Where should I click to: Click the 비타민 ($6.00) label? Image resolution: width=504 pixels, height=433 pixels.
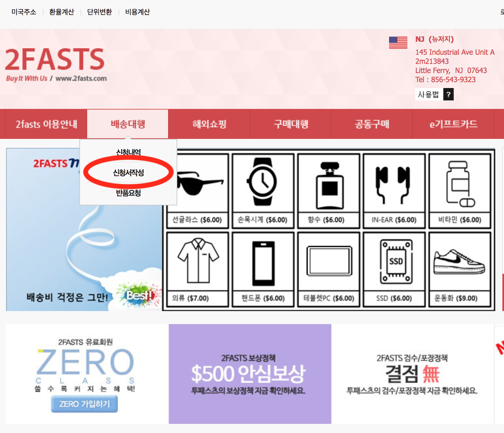(460, 220)
